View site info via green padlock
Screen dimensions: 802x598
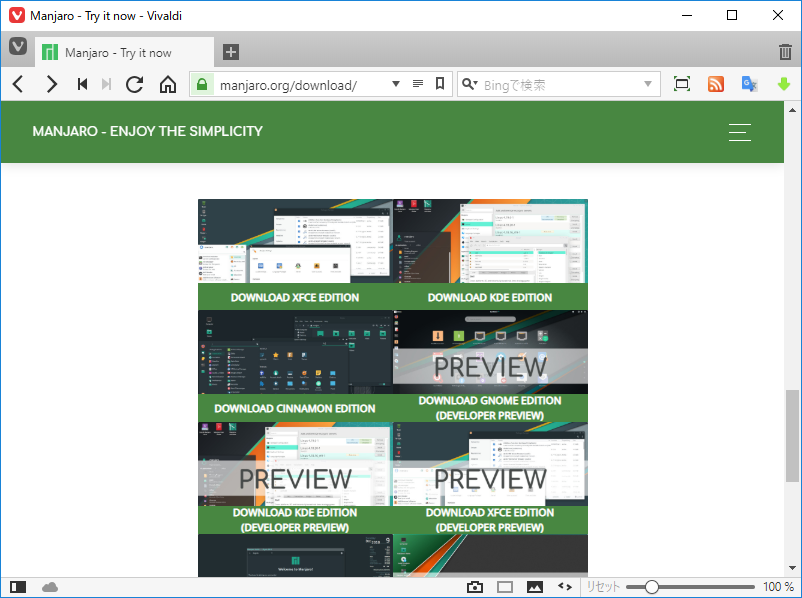pyautogui.click(x=202, y=84)
